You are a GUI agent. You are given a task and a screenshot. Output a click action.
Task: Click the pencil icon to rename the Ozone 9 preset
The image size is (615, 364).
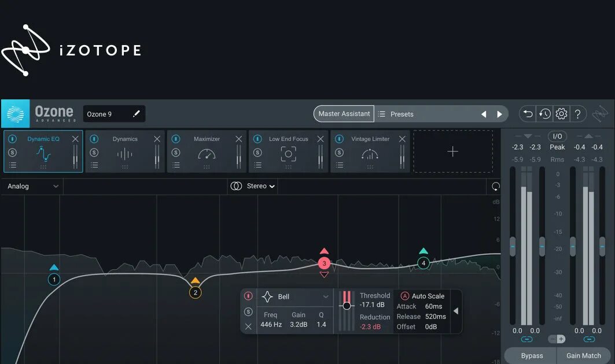(x=136, y=114)
